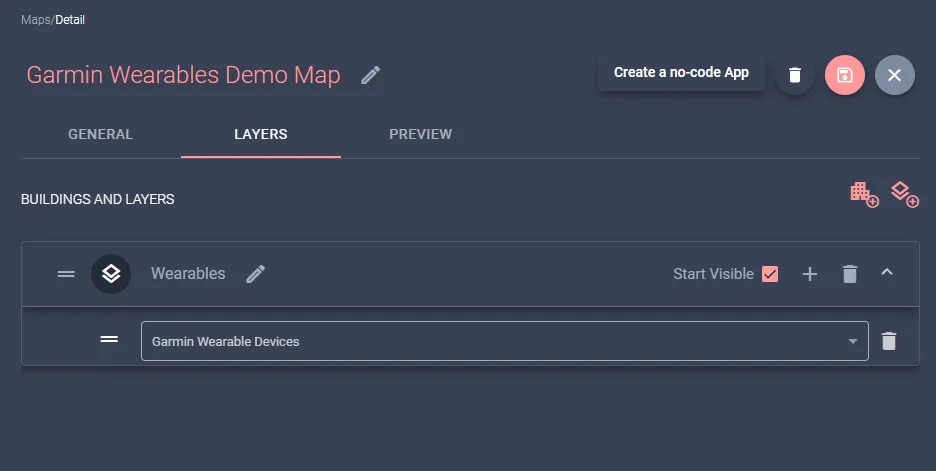Add a layer group with layers-plus icon

[x=904, y=195]
